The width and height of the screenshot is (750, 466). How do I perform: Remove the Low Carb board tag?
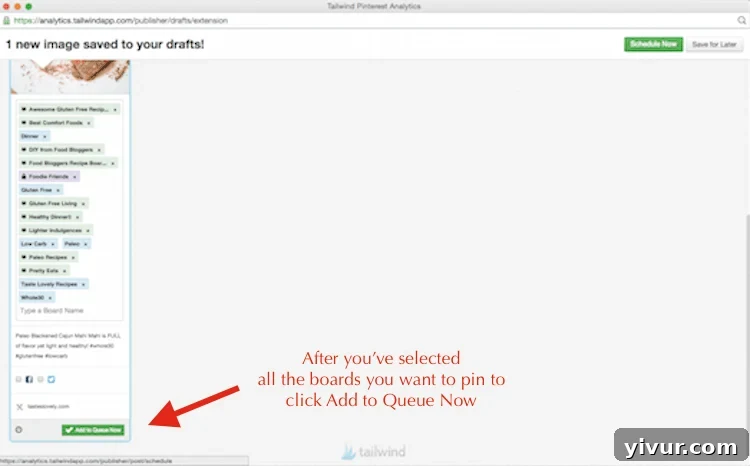pos(53,244)
